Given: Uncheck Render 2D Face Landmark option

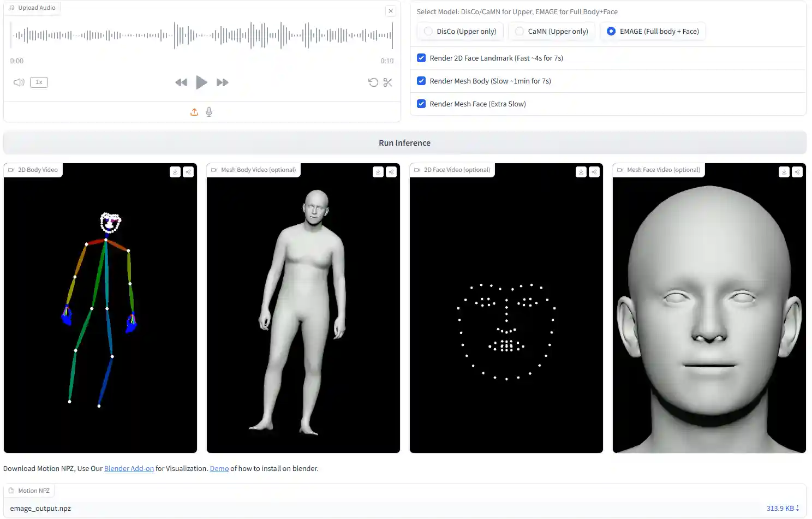Looking at the screenshot, I should click(x=421, y=58).
